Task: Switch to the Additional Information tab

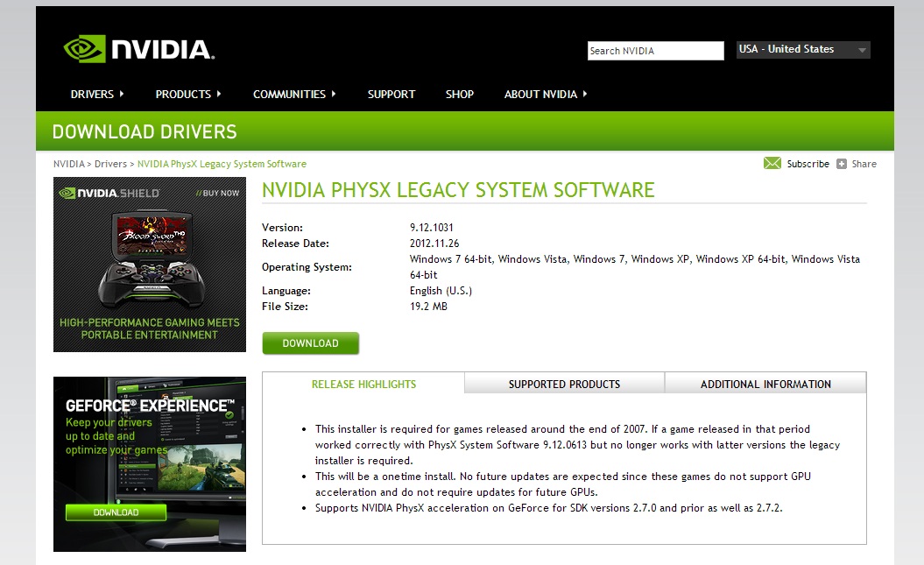Action: (765, 384)
